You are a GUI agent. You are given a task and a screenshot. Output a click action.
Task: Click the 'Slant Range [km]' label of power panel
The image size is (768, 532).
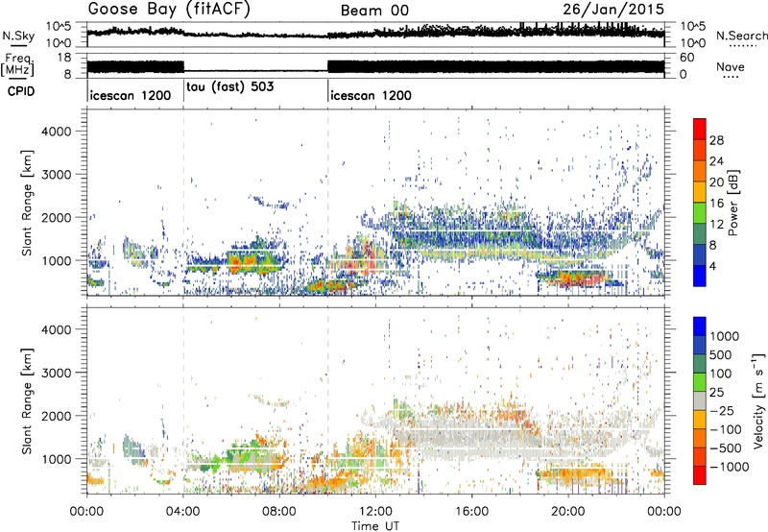(x=27, y=203)
